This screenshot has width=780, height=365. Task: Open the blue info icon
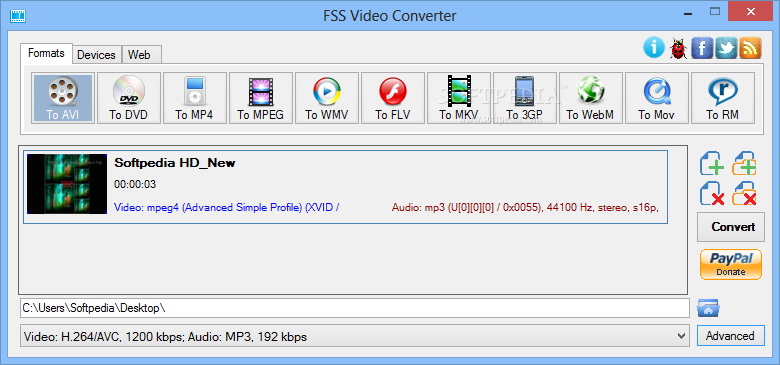click(x=654, y=48)
